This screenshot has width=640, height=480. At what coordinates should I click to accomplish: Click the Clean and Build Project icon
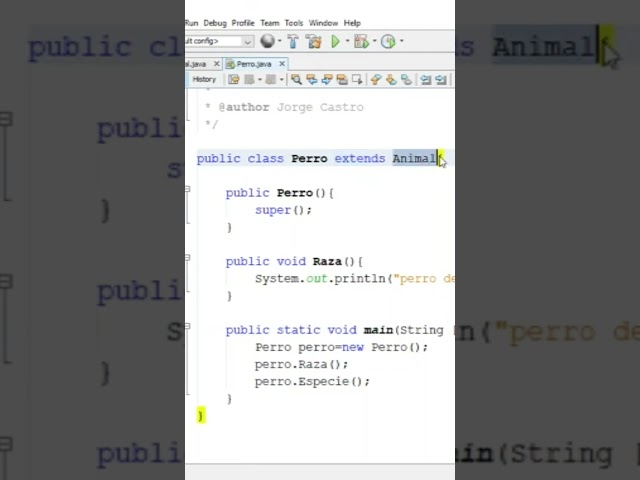point(314,41)
